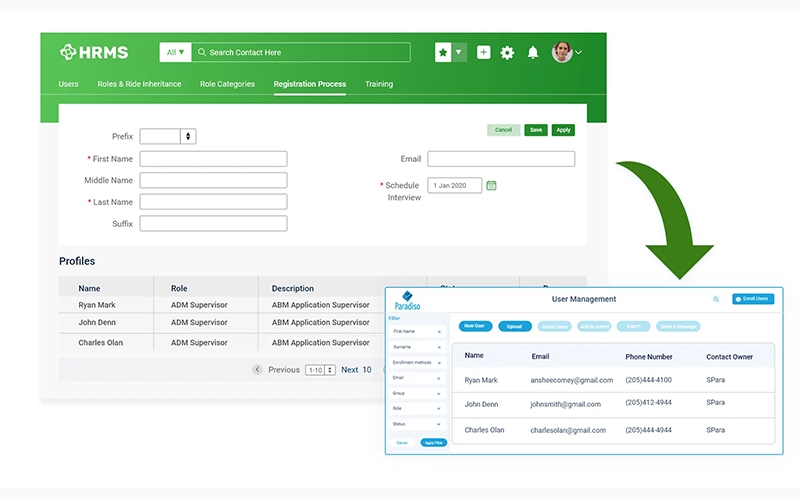
Task: Open the dropdown arrow beside the star
Action: 459,52
